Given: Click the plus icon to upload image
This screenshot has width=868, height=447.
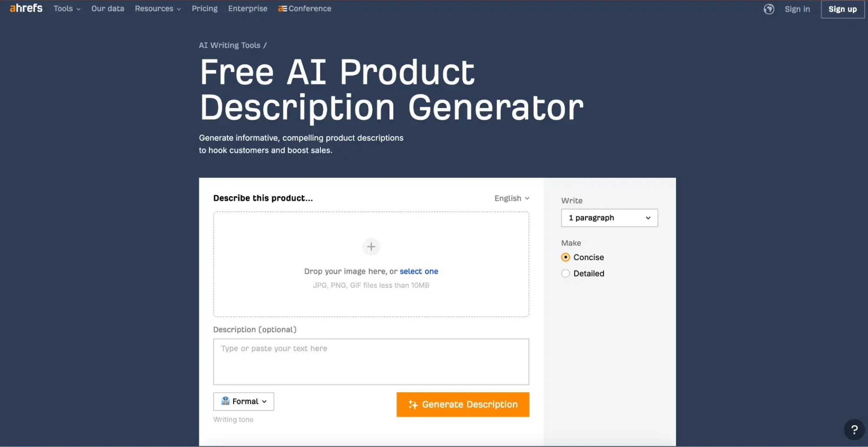Looking at the screenshot, I should 371,247.
